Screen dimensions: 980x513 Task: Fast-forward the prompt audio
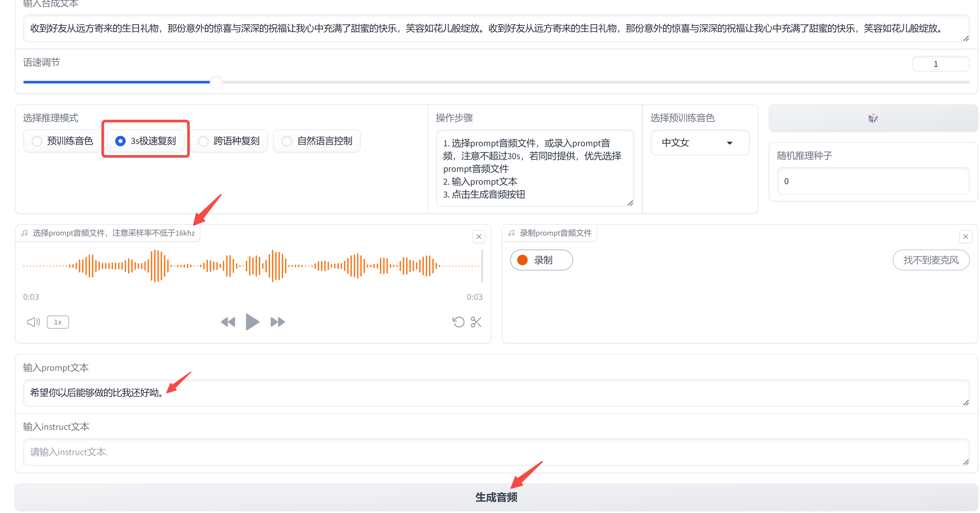point(277,322)
